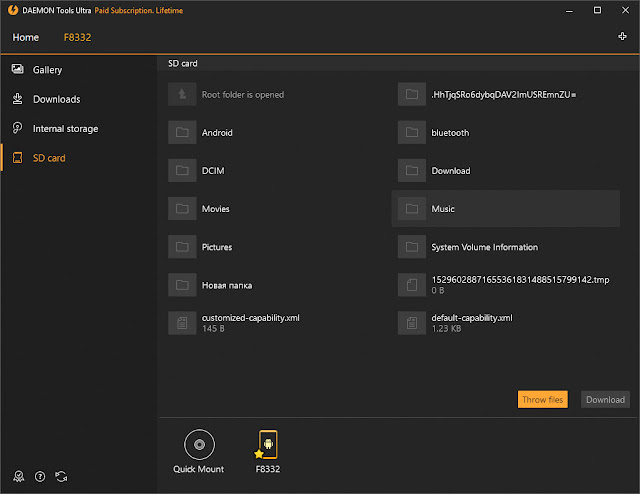Select the Android folder name
The width and height of the screenshot is (640, 494).
click(217, 133)
